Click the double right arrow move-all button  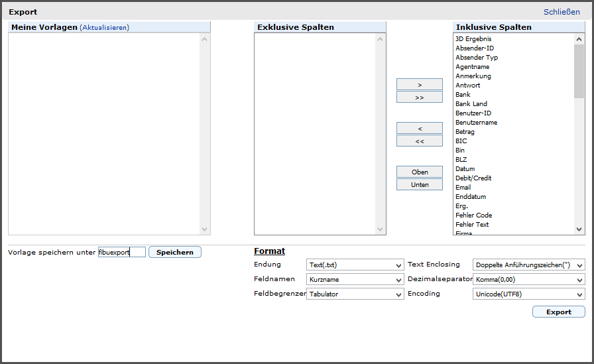419,97
